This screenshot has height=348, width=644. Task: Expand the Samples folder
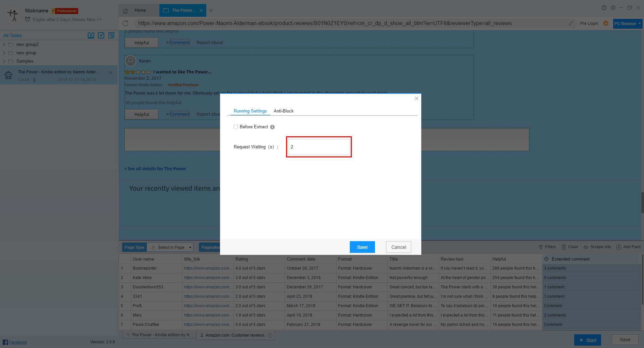4,61
